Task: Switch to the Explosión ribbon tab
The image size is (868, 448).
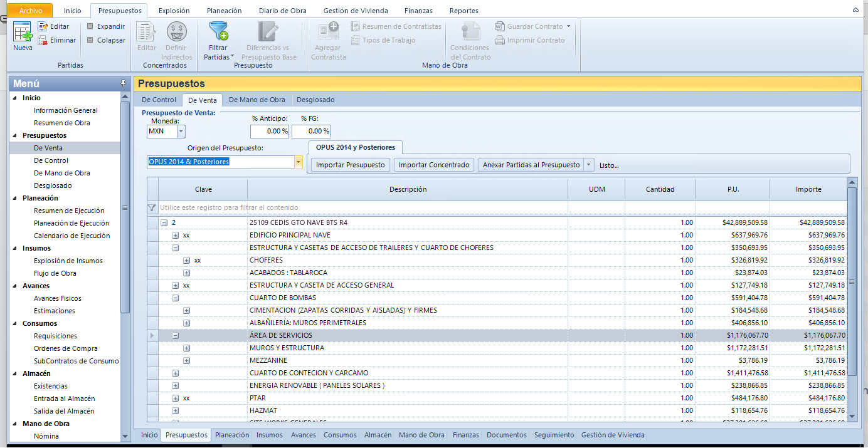Action: click(x=174, y=11)
